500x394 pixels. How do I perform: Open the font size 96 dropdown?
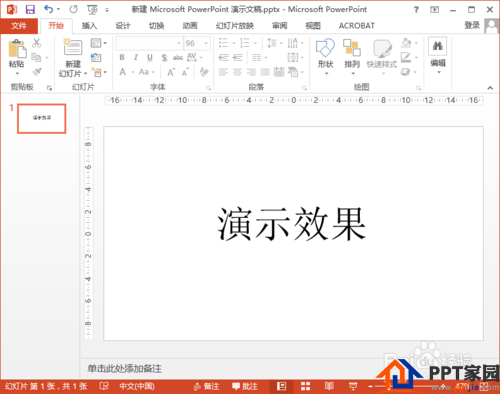206,43
